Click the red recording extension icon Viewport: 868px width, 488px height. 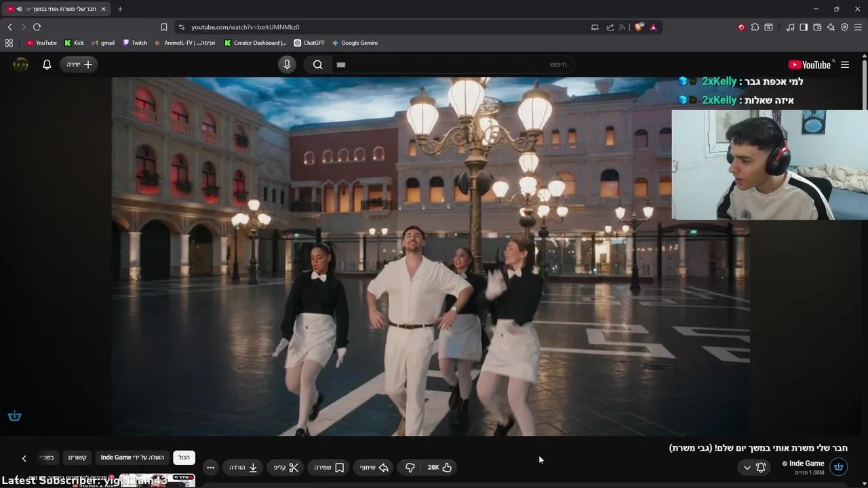741,27
